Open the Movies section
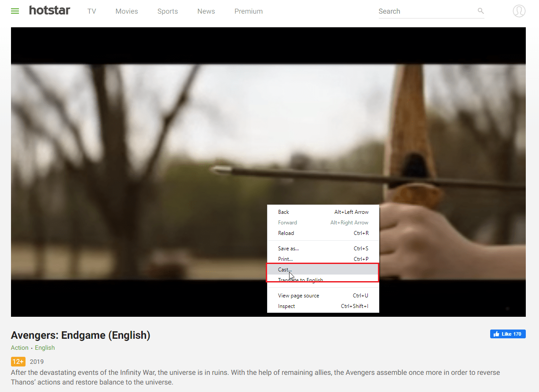The image size is (539, 392). click(x=127, y=11)
